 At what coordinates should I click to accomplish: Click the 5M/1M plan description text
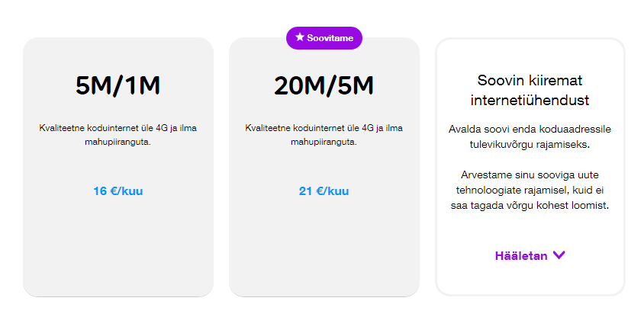click(118, 135)
